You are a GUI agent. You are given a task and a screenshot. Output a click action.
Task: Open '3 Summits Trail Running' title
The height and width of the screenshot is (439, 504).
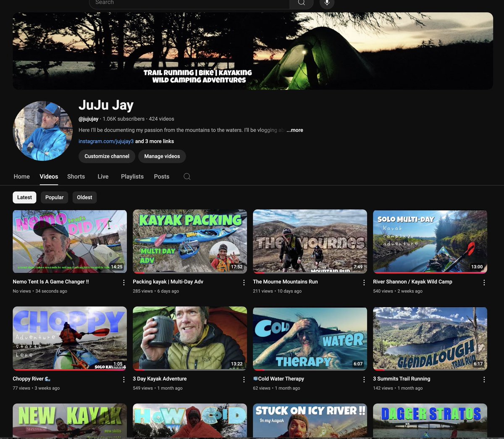click(402, 379)
